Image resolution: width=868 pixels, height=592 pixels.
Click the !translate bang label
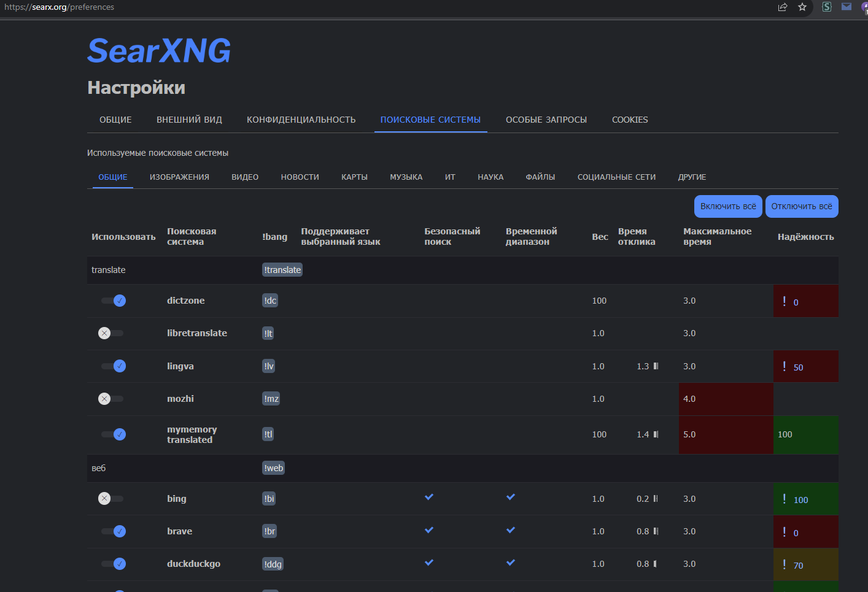(x=282, y=270)
